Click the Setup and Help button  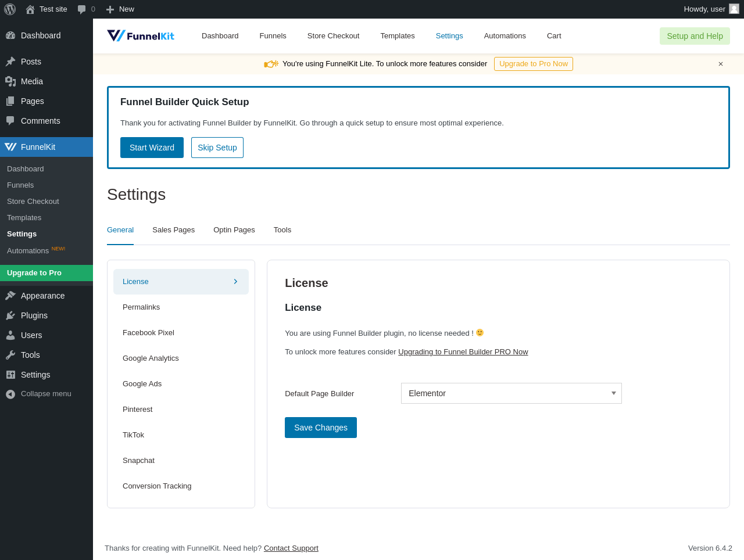click(x=695, y=36)
